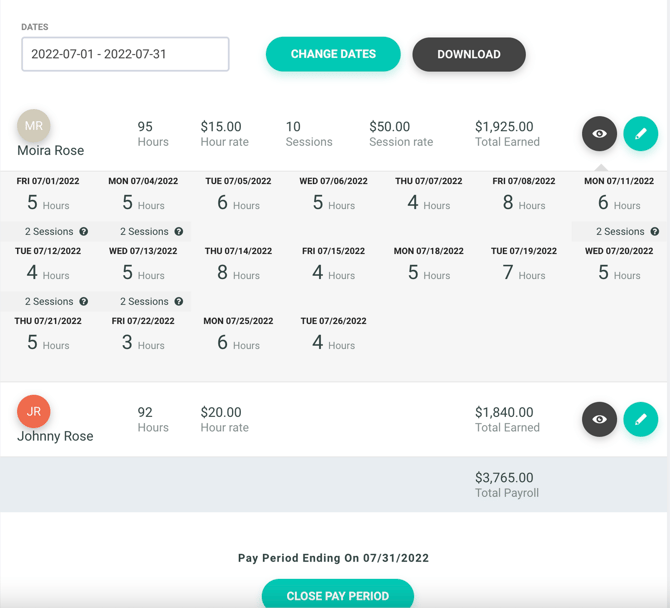Focus the Dates range input field

125,54
